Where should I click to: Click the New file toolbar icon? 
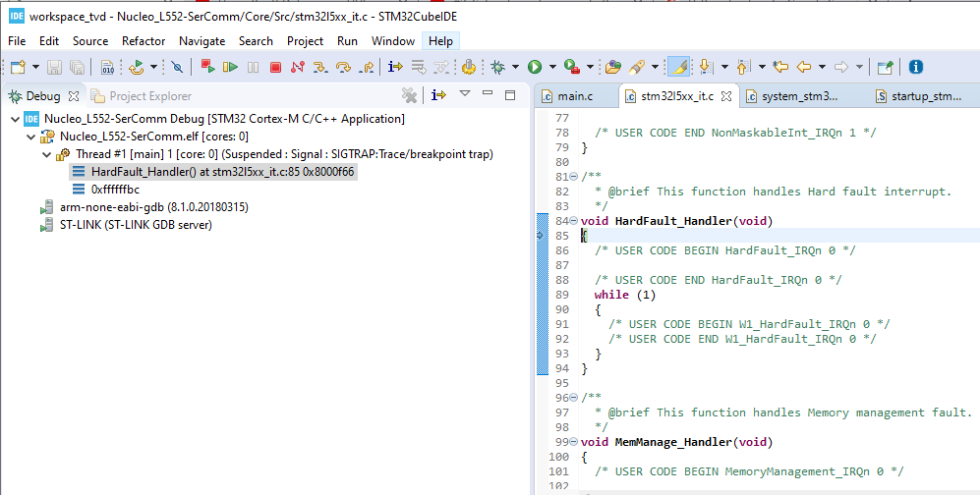18,67
